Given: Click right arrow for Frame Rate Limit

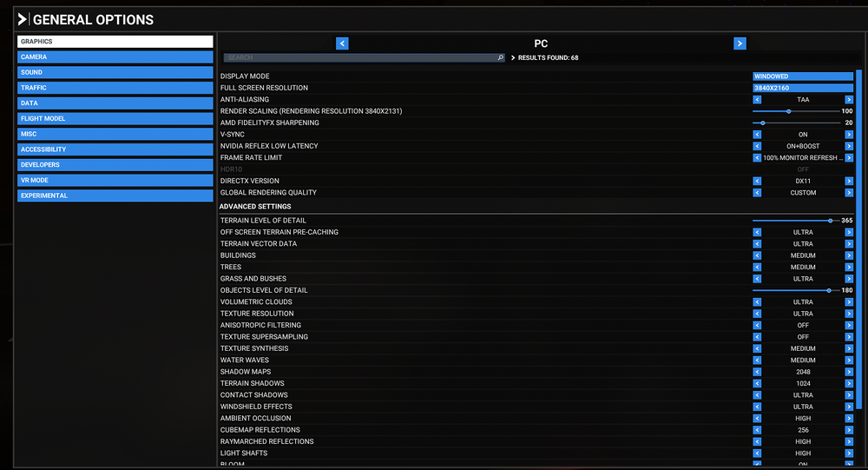Looking at the screenshot, I should (x=849, y=158).
